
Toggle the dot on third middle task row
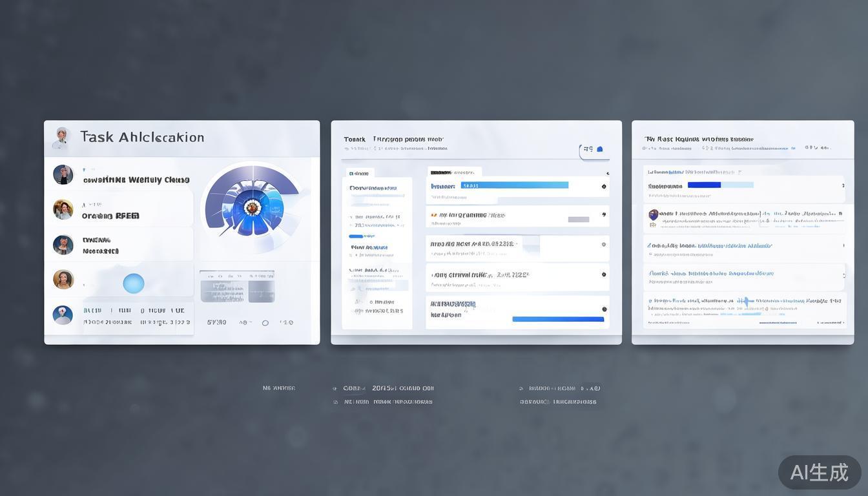604,245
